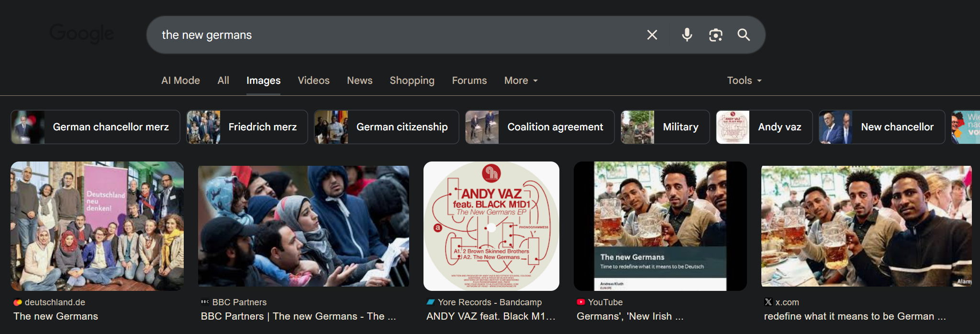Select the Images tab
The width and height of the screenshot is (980, 334).
[263, 81]
